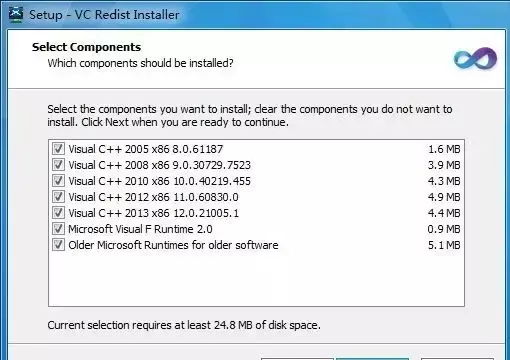Image resolution: width=510 pixels, height=360 pixels.
Task: Clear the Visual C++ 2013 x86 checkbox
Action: [58, 213]
